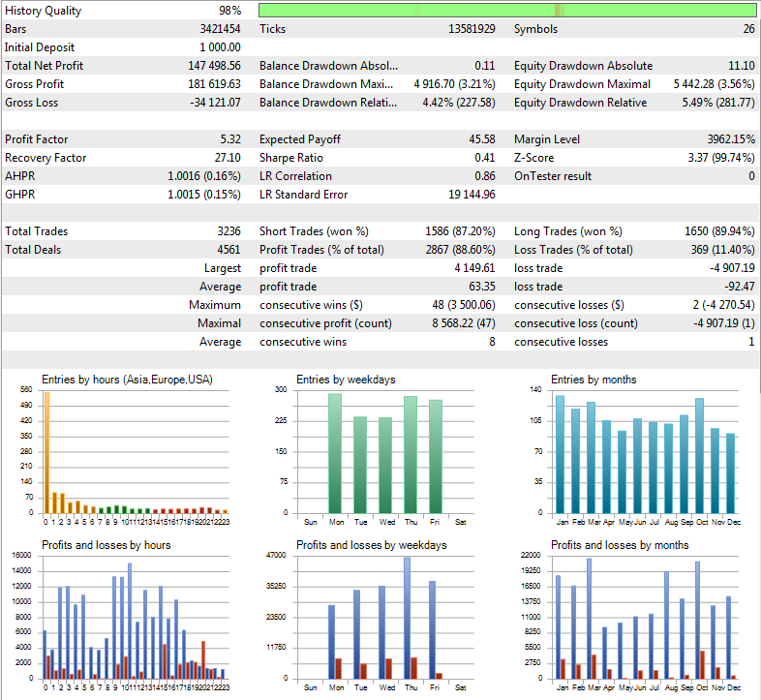The width and height of the screenshot is (761, 700).
Task: Click the Margin Level value 3962.15%
Action: 731,139
